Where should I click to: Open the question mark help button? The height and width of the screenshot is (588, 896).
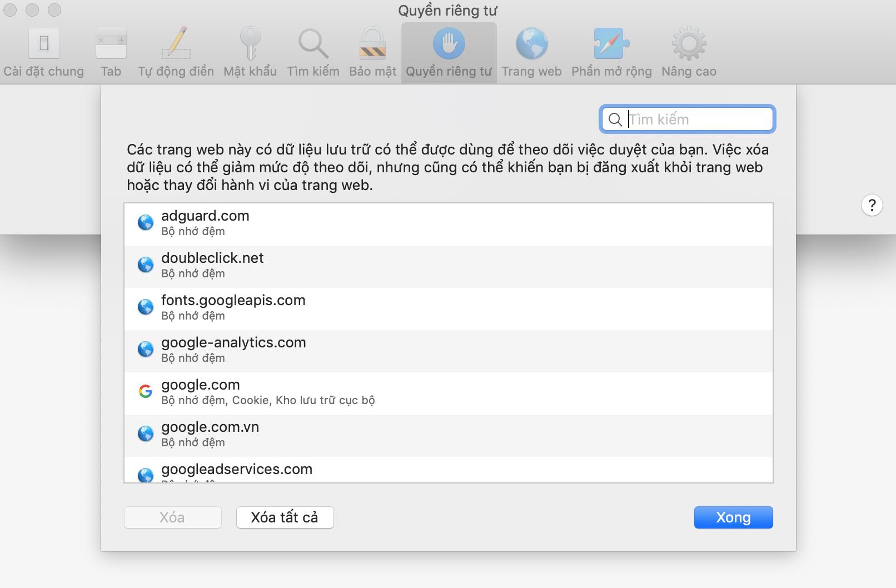point(872,205)
